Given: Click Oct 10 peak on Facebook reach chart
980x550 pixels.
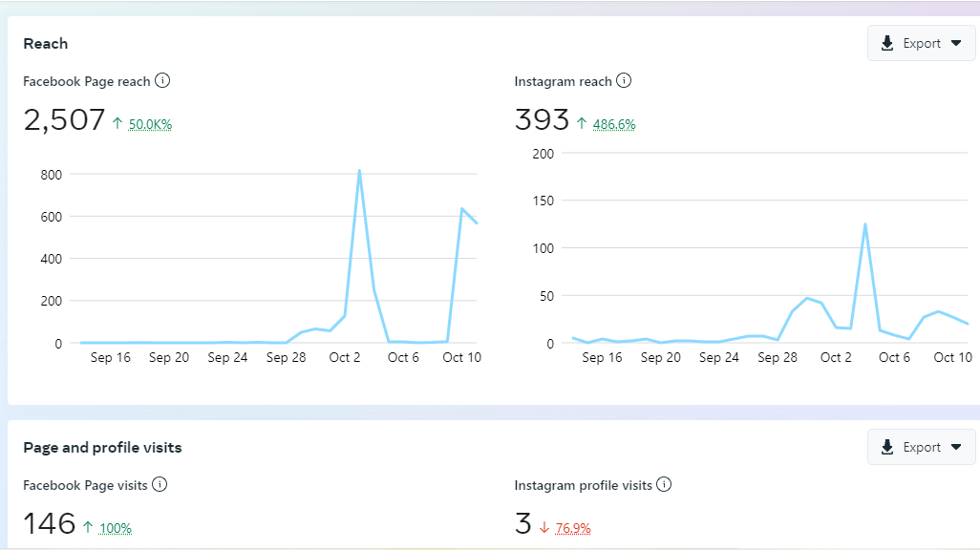Looking at the screenshot, I should (x=462, y=209).
